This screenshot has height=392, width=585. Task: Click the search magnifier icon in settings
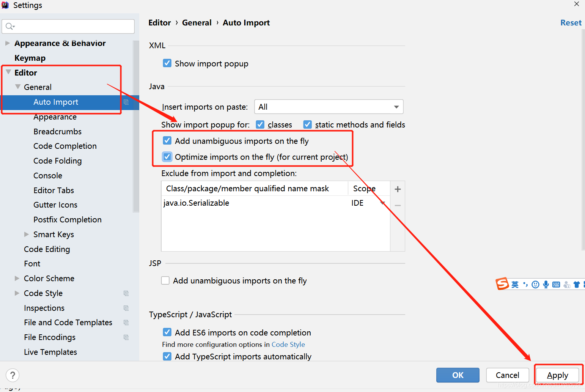click(x=10, y=26)
